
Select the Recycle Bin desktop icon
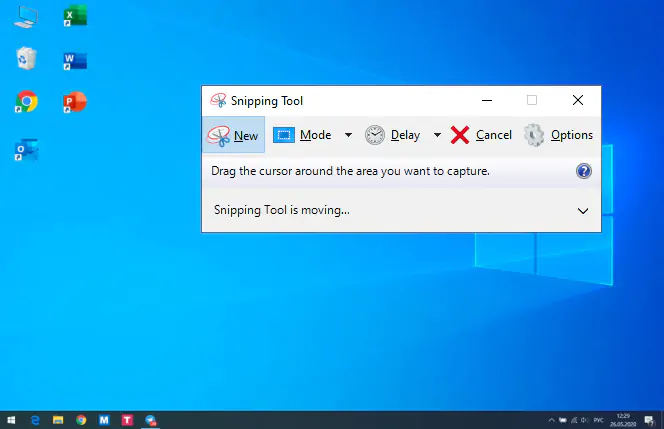(26, 58)
